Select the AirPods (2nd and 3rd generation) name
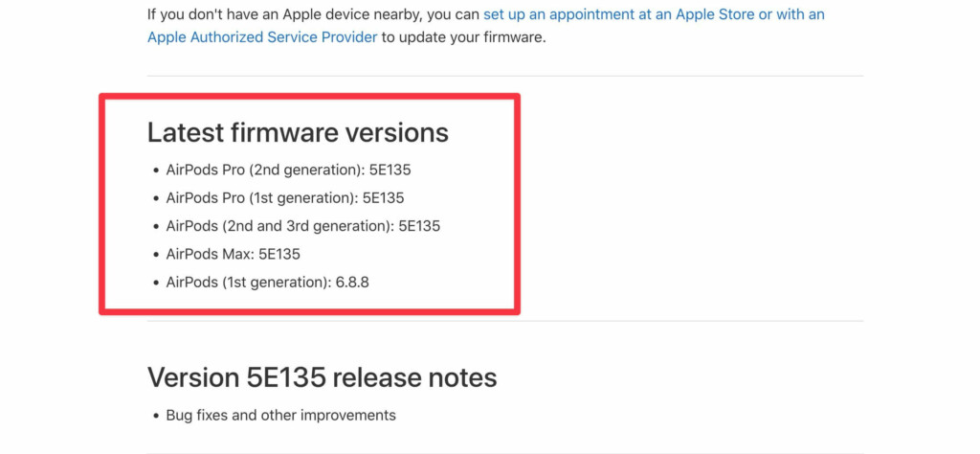980x454 pixels. [276, 226]
